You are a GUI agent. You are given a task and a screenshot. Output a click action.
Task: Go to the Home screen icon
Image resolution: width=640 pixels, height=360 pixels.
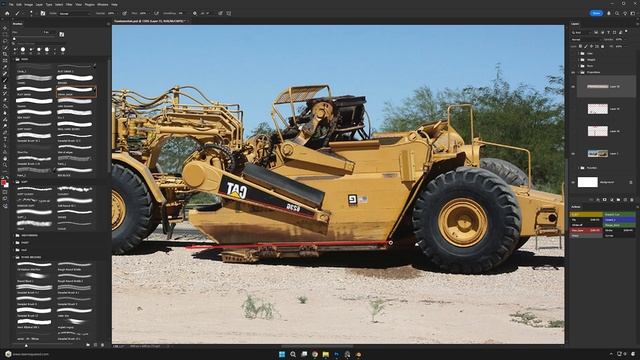click(7, 13)
